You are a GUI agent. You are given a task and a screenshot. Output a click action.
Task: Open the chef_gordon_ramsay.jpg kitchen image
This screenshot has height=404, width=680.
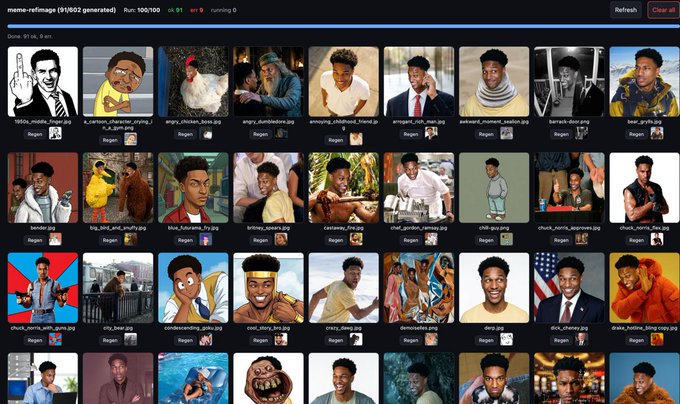(x=419, y=187)
